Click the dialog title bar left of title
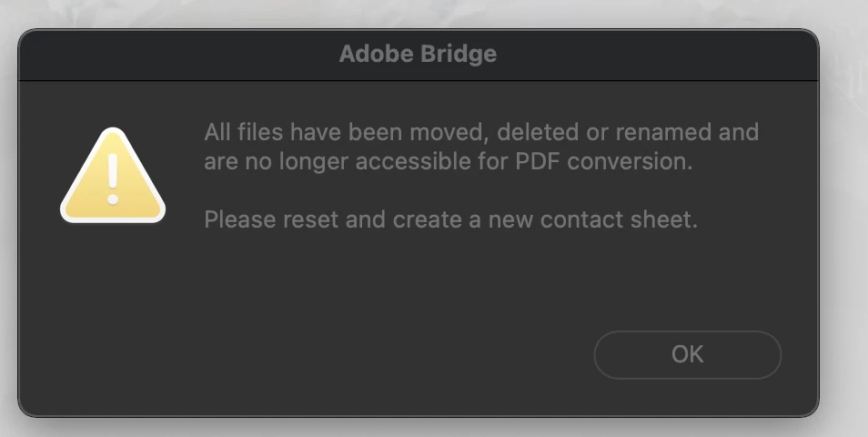The height and width of the screenshot is (437, 868). (x=182, y=54)
